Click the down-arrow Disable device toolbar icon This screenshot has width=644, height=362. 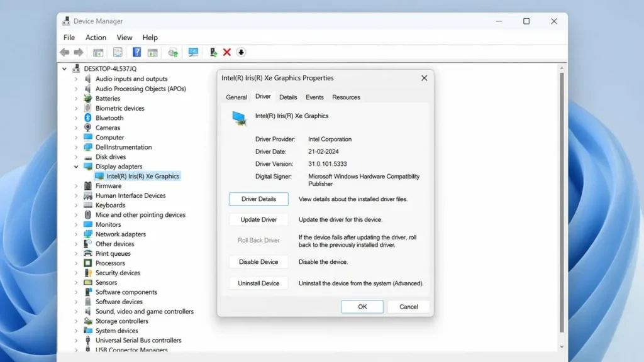coord(241,52)
